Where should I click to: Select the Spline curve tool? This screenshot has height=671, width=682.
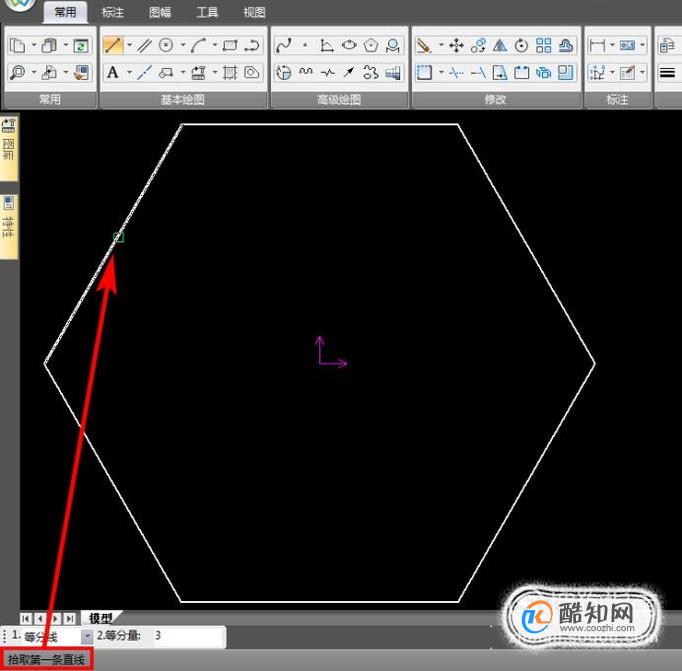(284, 45)
